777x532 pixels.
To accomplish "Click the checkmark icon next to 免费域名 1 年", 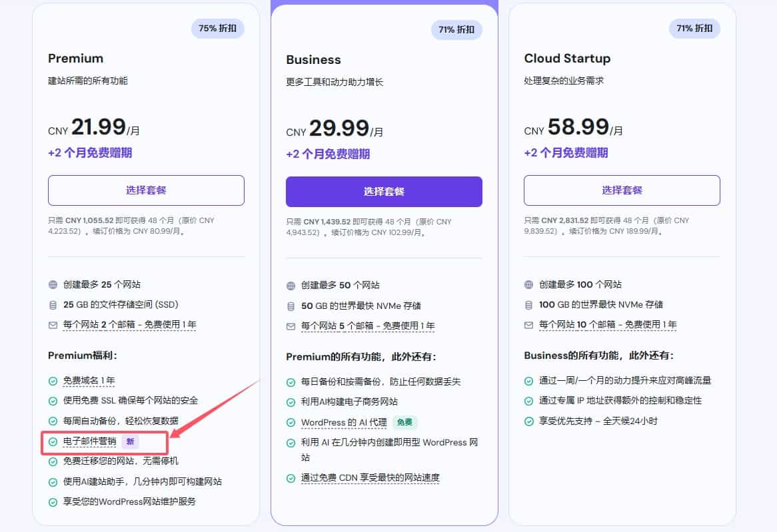I will click(x=53, y=381).
